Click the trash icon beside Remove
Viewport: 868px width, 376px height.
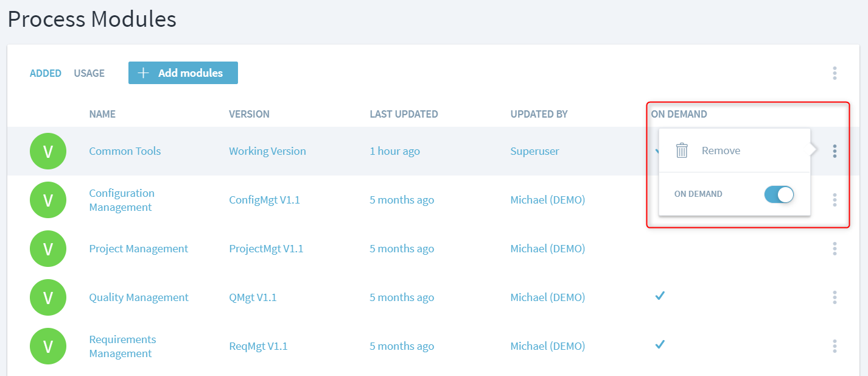pyautogui.click(x=682, y=151)
